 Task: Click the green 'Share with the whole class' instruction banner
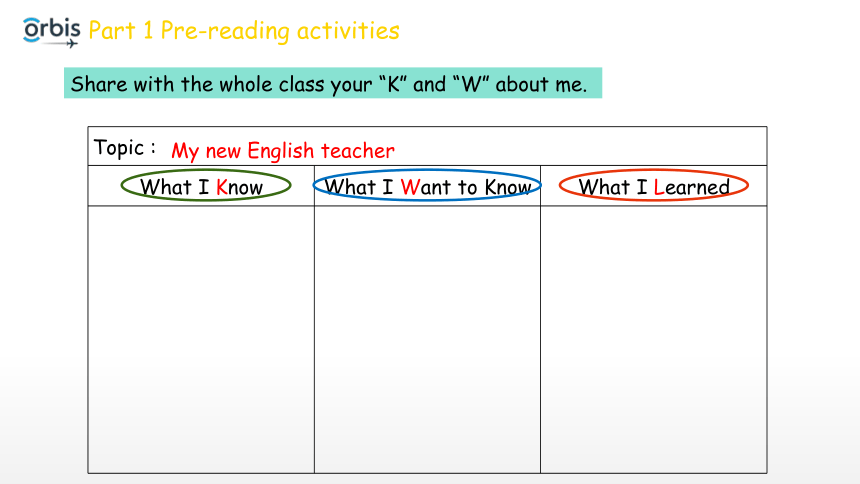click(x=333, y=83)
